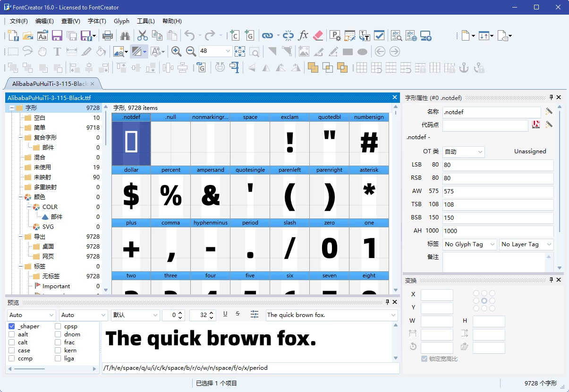Viewport: 569px width, 392px height.
Task: Enable the aalt feature checkbox
Action: pyautogui.click(x=12, y=334)
